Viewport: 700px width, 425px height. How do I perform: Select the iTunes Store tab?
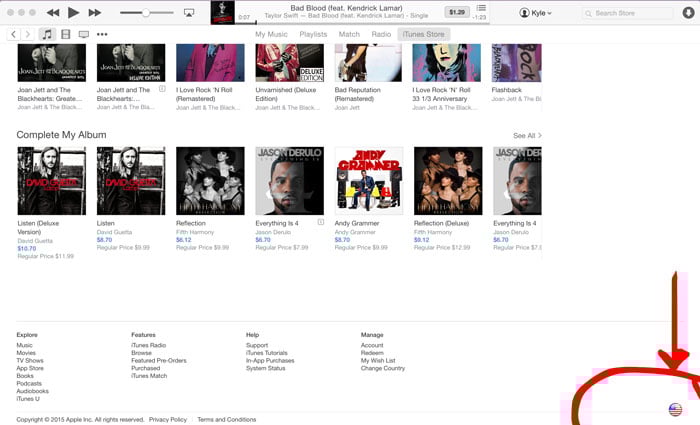coord(423,34)
